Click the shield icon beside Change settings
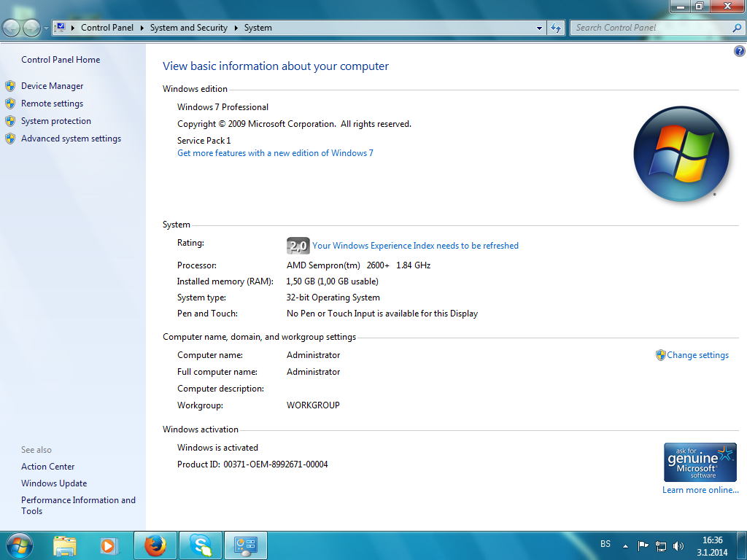This screenshot has height=560, width=747. click(660, 355)
